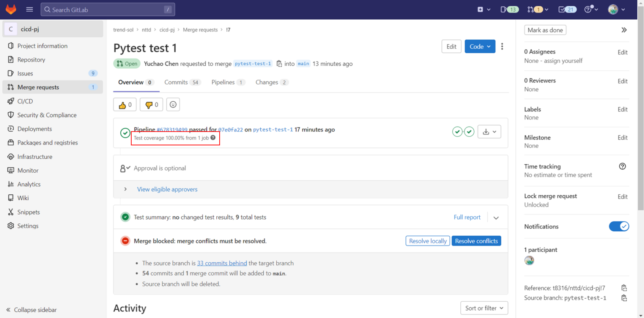
Task: Disable notifications for this merge request
Action: [619, 226]
